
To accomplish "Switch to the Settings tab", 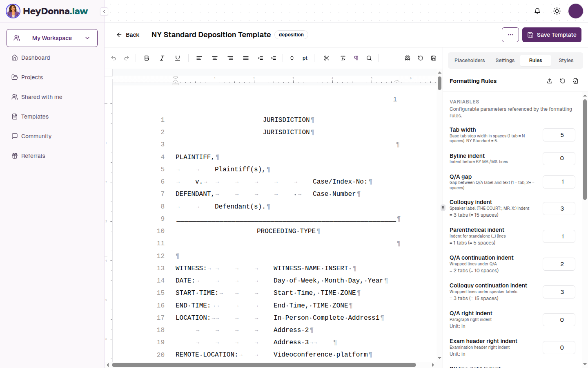I will tap(505, 61).
